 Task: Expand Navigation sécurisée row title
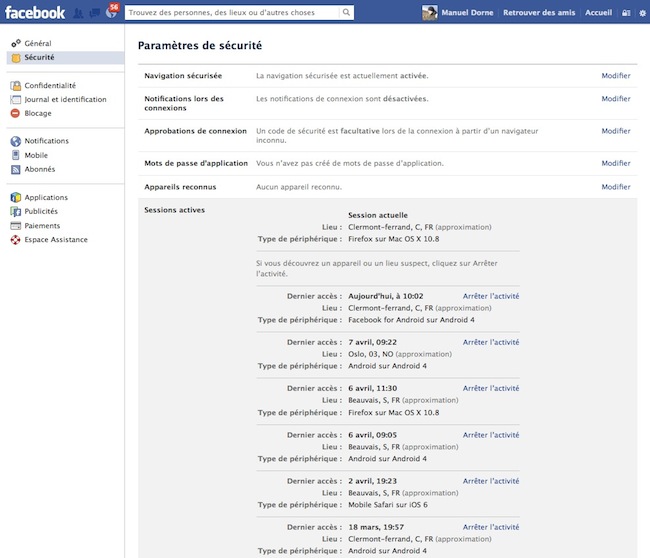click(183, 76)
